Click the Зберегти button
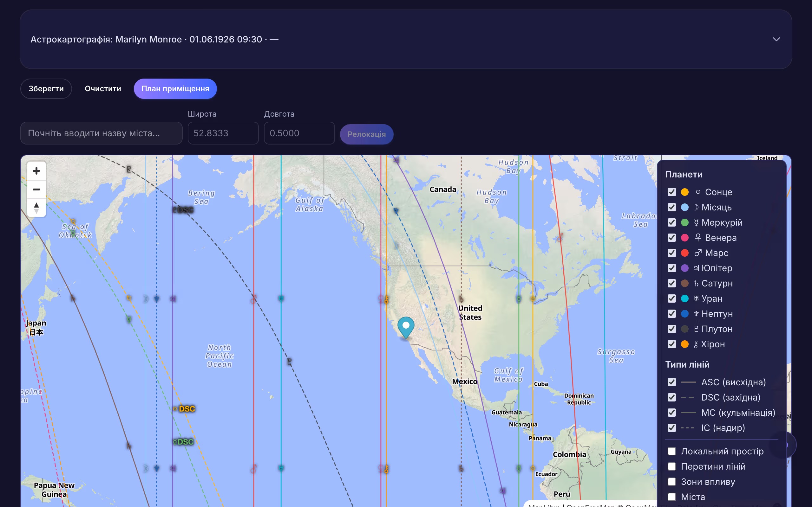Viewport: 812px width, 507px height. point(46,88)
